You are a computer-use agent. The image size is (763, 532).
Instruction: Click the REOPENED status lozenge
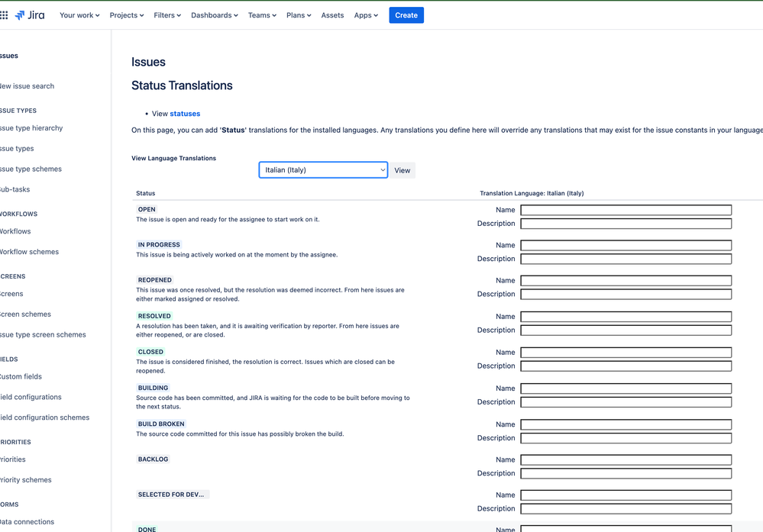155,280
